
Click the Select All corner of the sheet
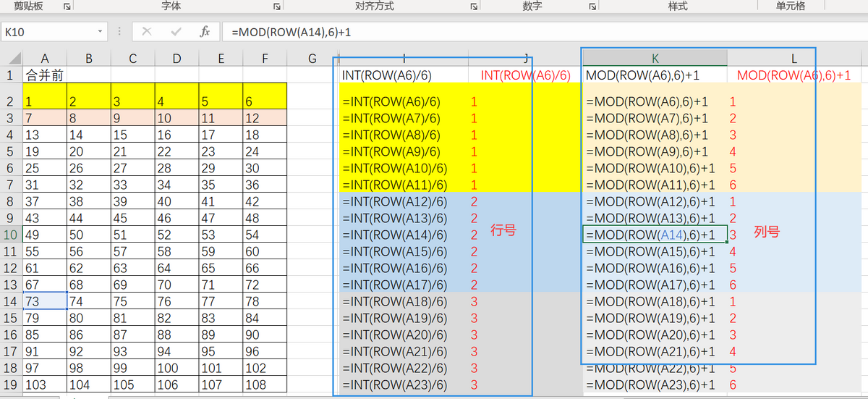pyautogui.click(x=11, y=58)
